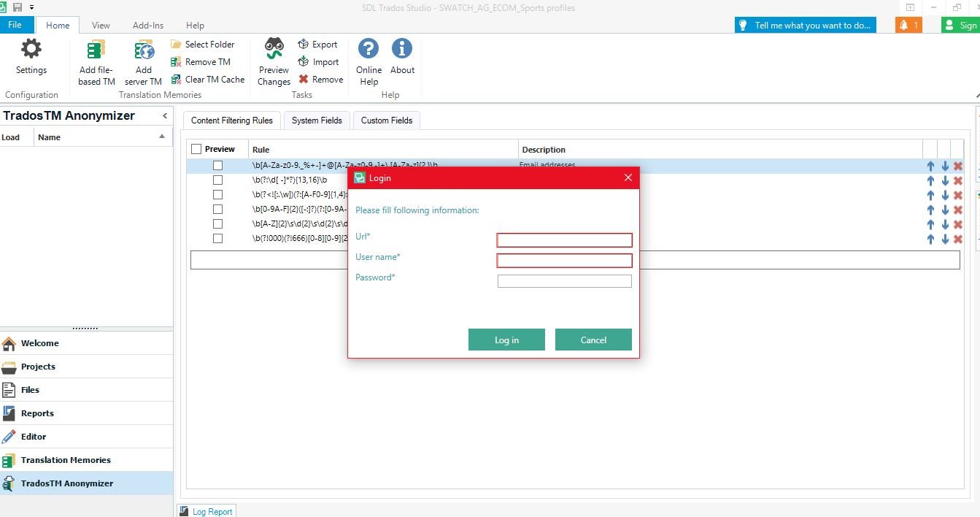Collapse the TradosTM Anonymizer panel chevron
This screenshot has width=980, height=517.
[x=164, y=115]
